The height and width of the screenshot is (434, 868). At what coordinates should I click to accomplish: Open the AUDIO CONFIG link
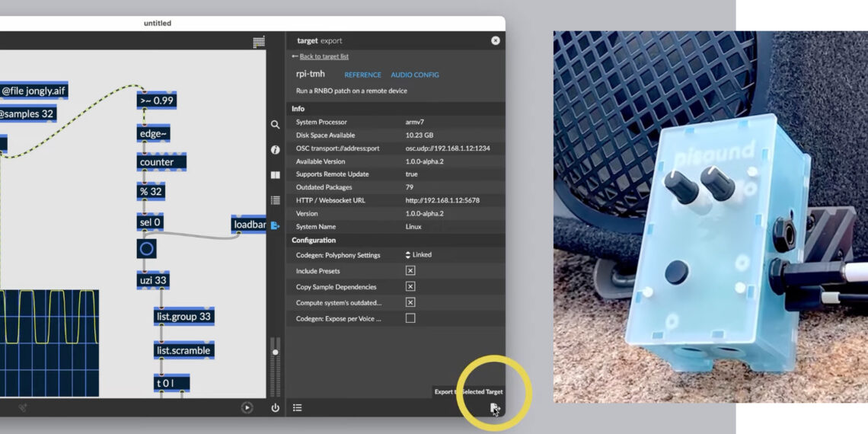click(x=414, y=75)
